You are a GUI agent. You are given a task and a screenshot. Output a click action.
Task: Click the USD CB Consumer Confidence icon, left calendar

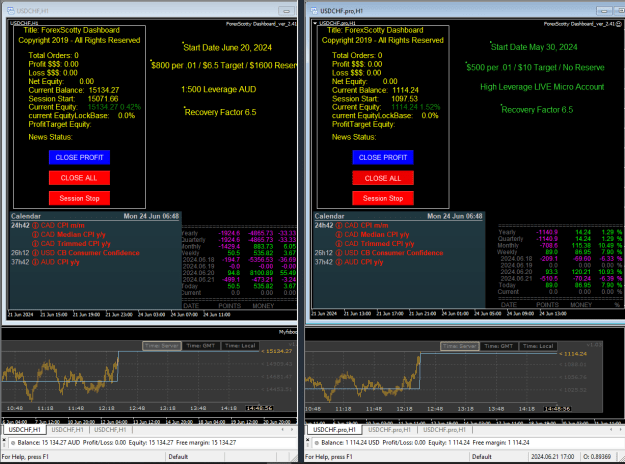pyautogui.click(x=35, y=253)
